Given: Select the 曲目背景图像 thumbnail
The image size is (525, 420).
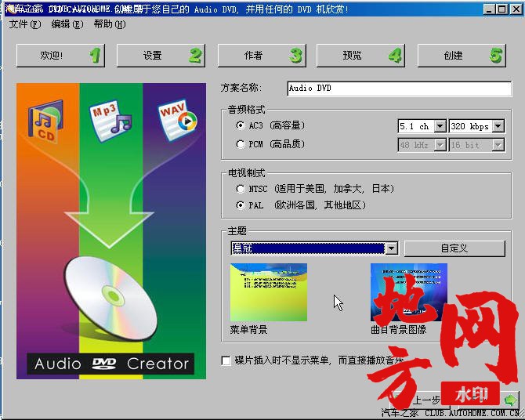Looking at the screenshot, I should point(409,292).
